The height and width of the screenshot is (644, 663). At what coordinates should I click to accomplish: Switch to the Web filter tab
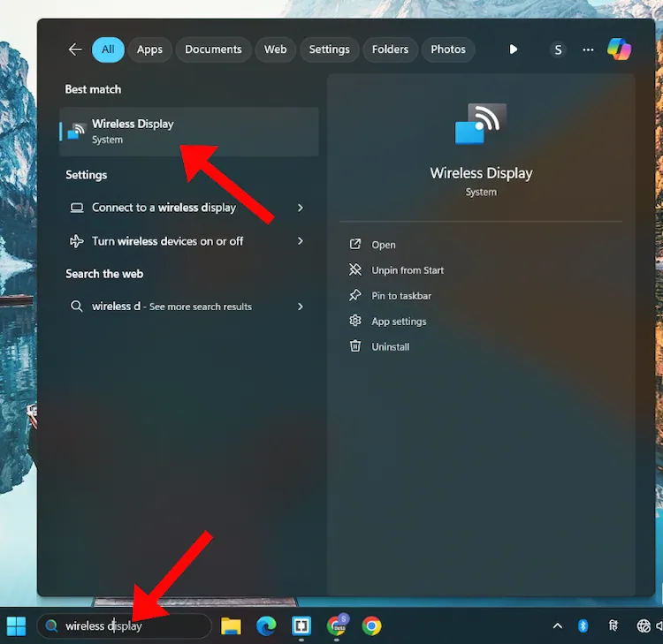[275, 49]
